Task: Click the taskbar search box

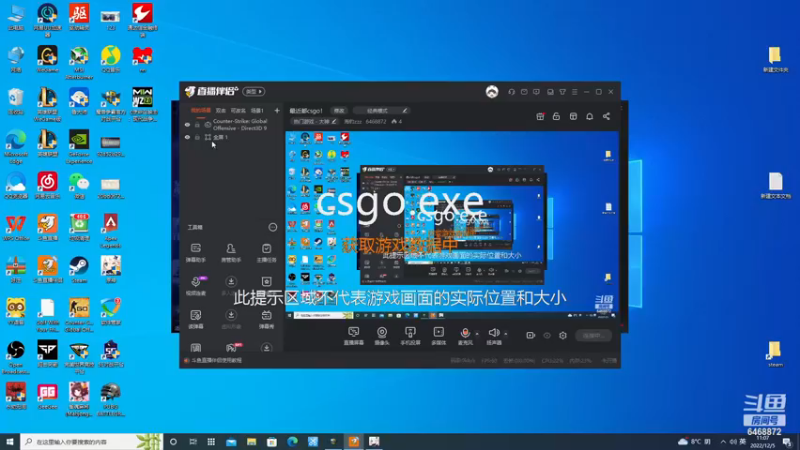Action: point(92,441)
